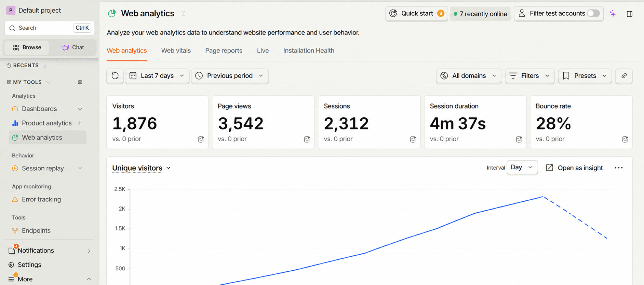
Task: Change the Interval Day dropdown
Action: tap(522, 167)
